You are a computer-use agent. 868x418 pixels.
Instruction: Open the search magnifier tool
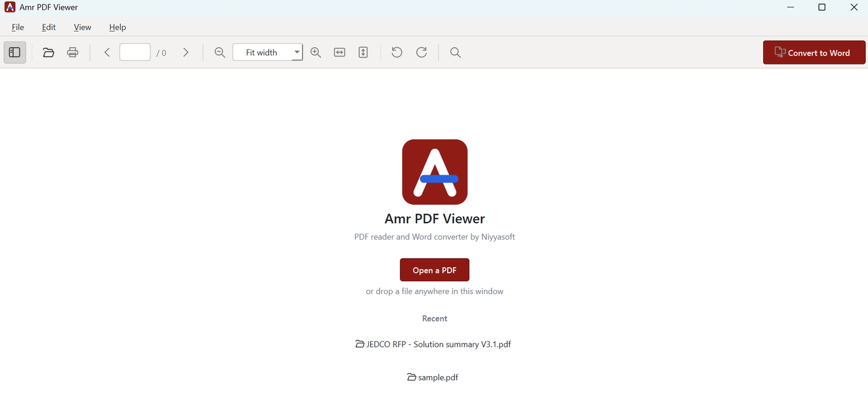tap(456, 53)
